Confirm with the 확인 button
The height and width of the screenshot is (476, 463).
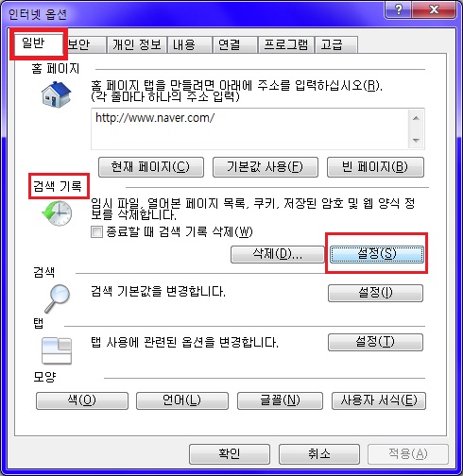[230, 454]
